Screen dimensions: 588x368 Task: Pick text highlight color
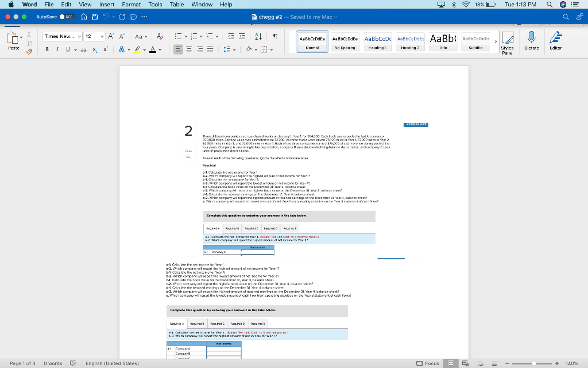click(138, 49)
